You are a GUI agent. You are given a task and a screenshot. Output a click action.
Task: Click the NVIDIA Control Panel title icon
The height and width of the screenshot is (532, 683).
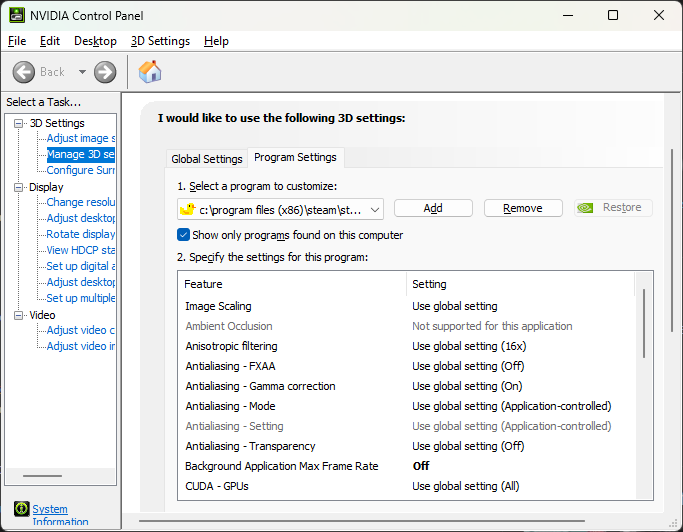point(17,15)
